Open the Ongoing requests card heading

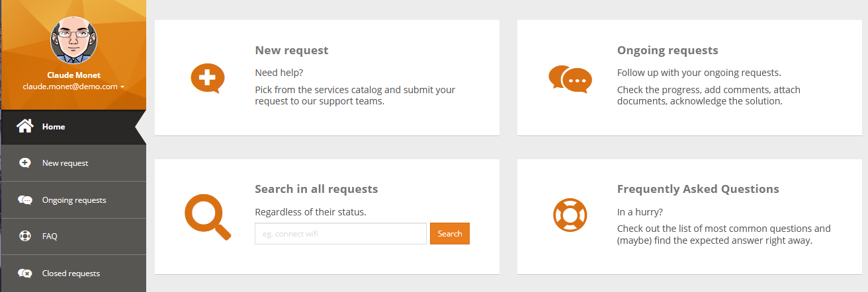668,50
